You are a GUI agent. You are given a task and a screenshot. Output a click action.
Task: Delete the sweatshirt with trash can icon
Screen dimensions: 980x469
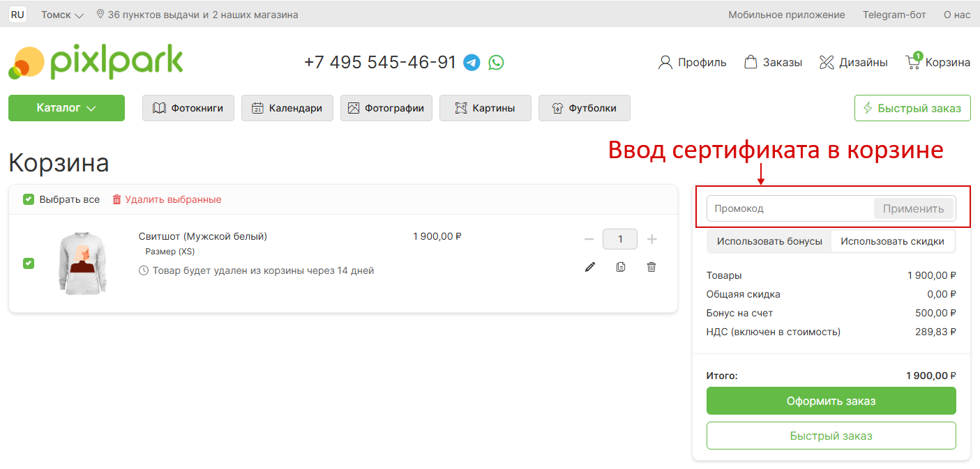click(x=651, y=267)
